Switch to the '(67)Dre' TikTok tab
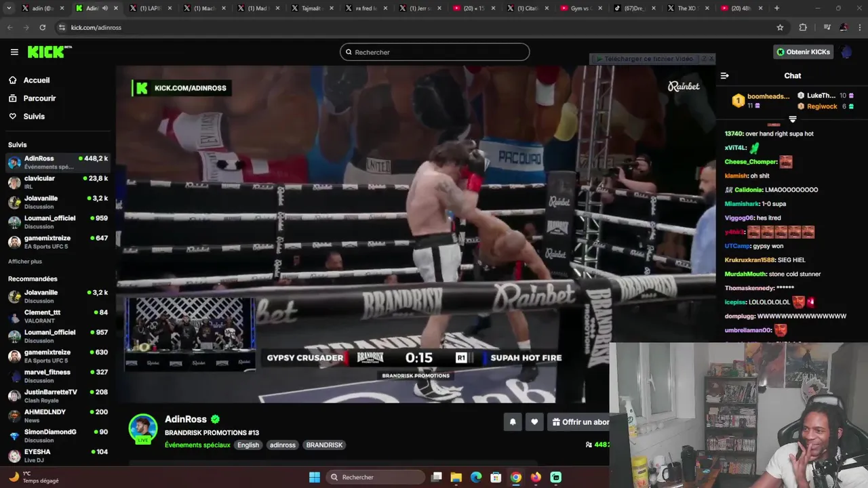This screenshot has width=868, height=488. 636,8
